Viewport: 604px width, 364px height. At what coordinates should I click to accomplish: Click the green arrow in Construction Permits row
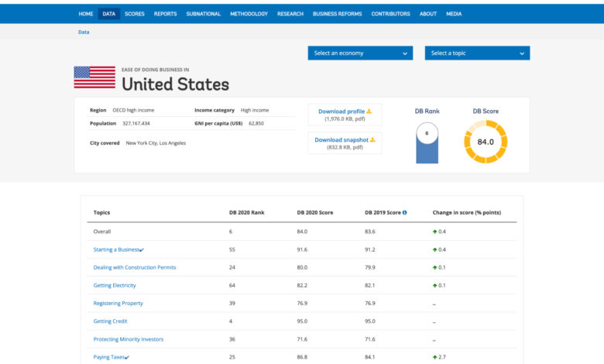[435, 267]
